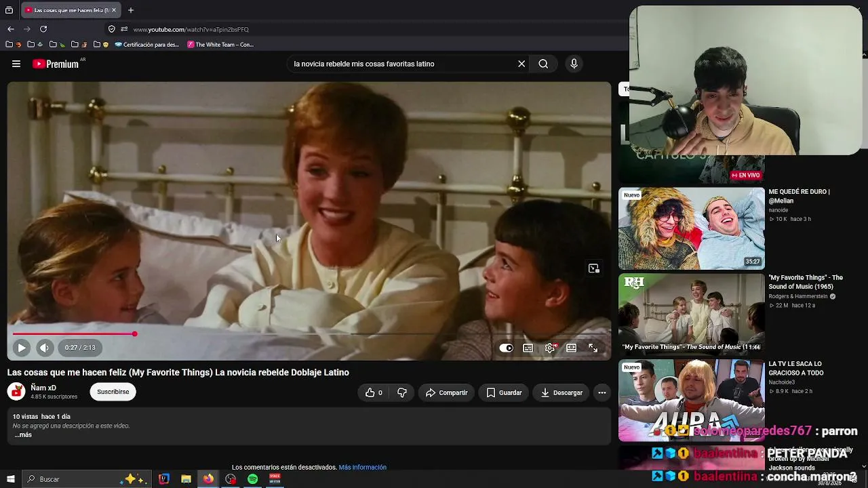Open the Windows Start menu

click(10, 479)
